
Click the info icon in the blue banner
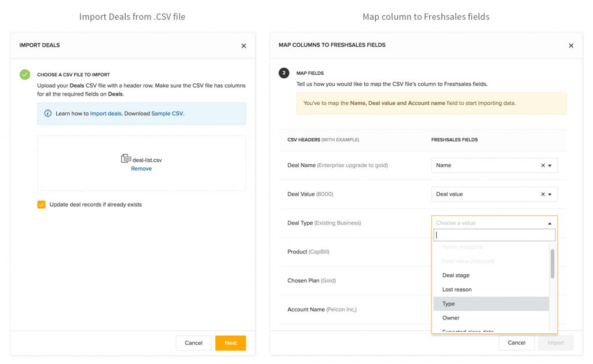click(47, 113)
